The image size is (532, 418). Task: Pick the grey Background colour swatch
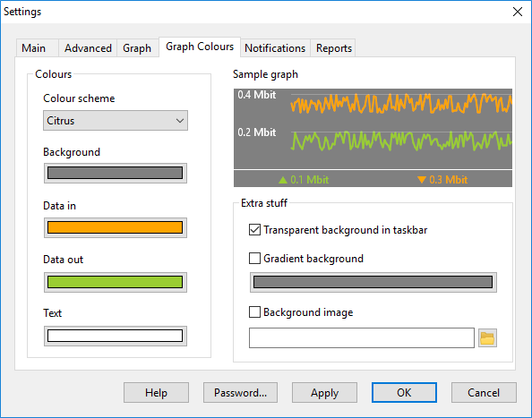pos(116,174)
